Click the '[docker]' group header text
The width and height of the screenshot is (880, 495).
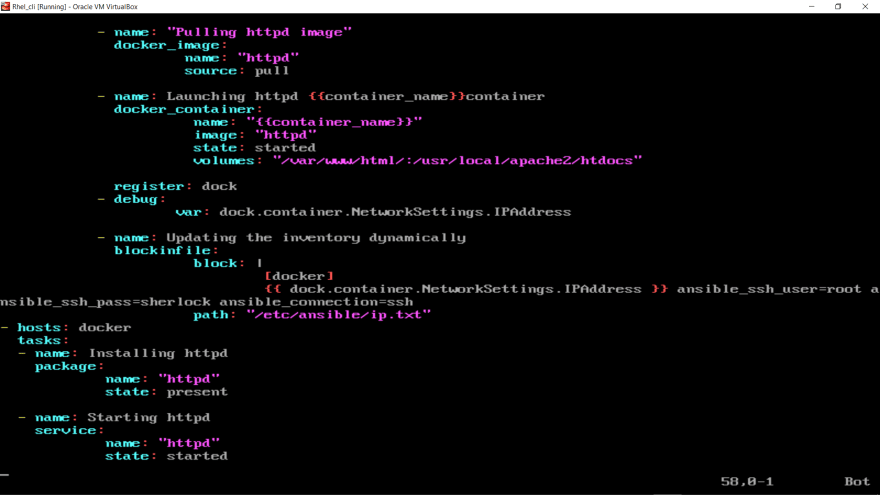(x=299, y=276)
